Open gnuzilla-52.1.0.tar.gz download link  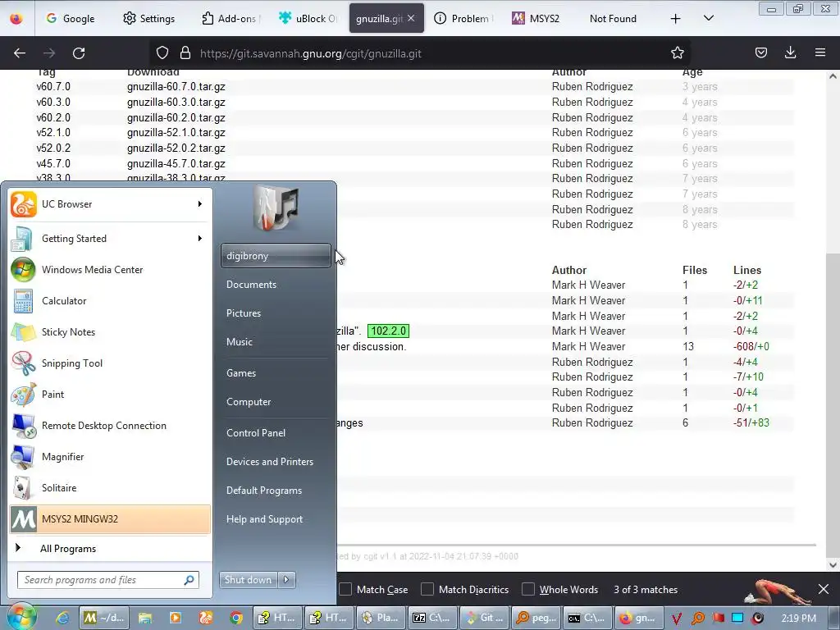(x=176, y=133)
